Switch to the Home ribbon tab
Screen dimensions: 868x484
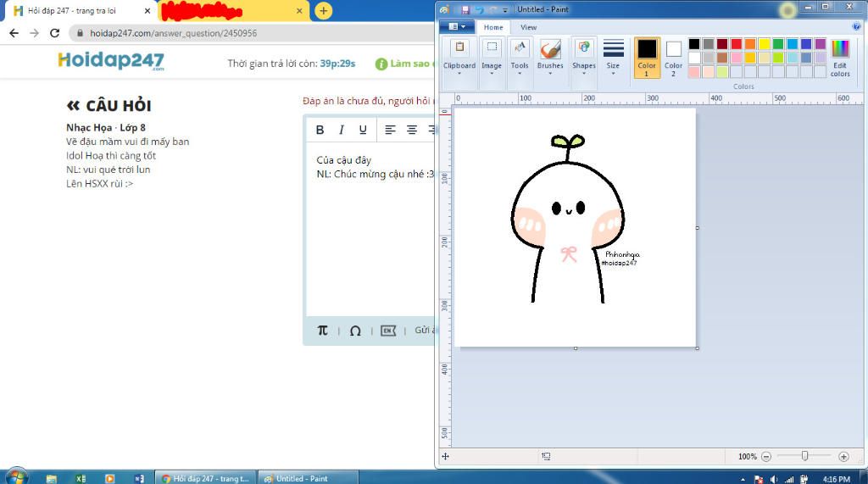click(493, 27)
